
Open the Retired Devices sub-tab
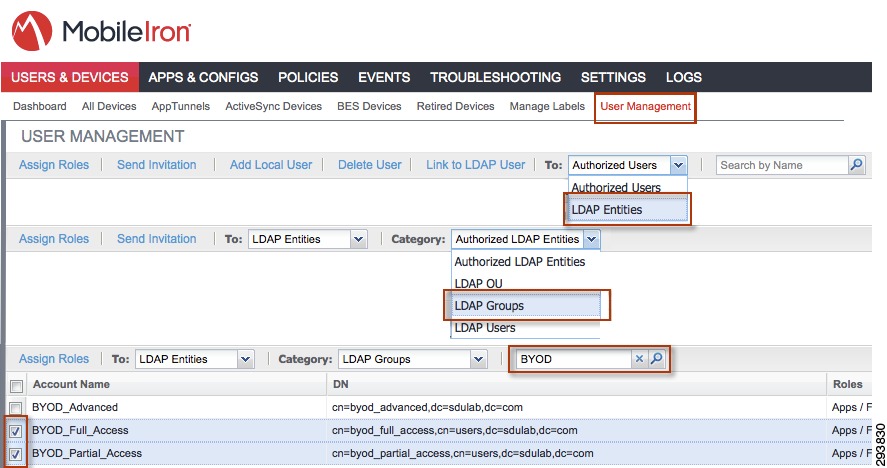(455, 106)
